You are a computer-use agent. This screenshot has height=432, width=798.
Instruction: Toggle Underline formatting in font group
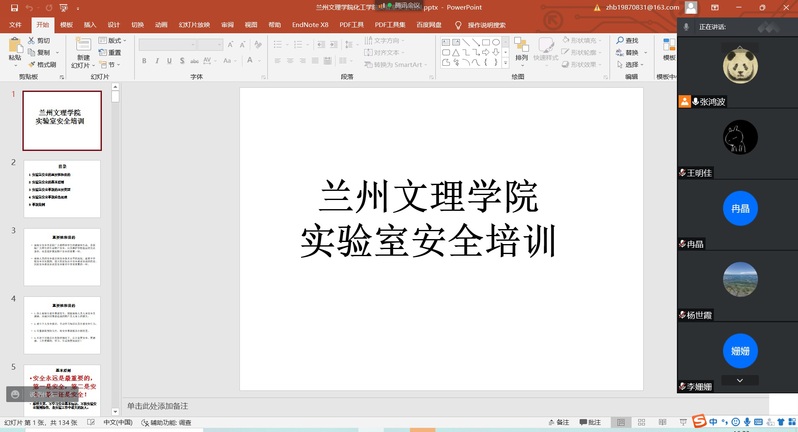tap(170, 61)
